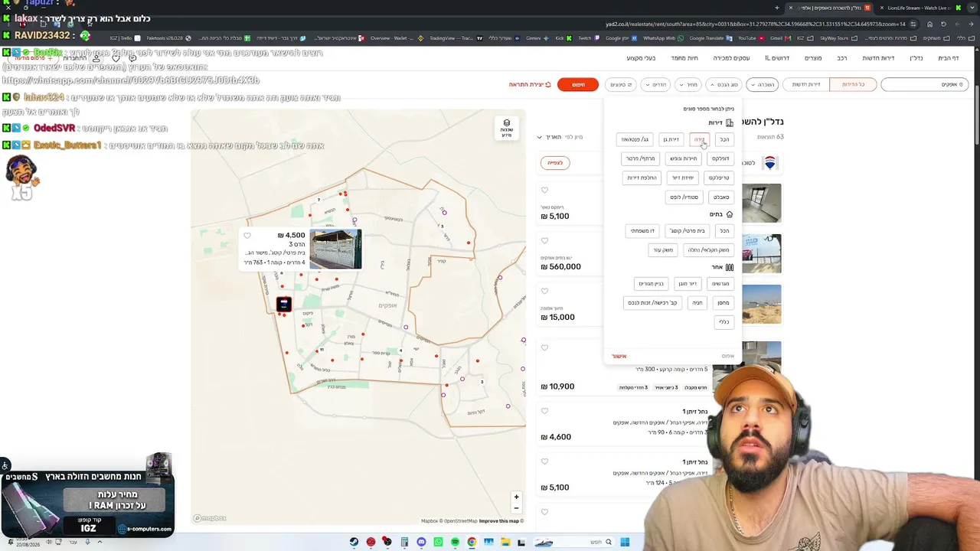This screenshot has height=551, width=980.
Task: Mark the 4,600 ₪ listing as favorite
Action: point(544,411)
